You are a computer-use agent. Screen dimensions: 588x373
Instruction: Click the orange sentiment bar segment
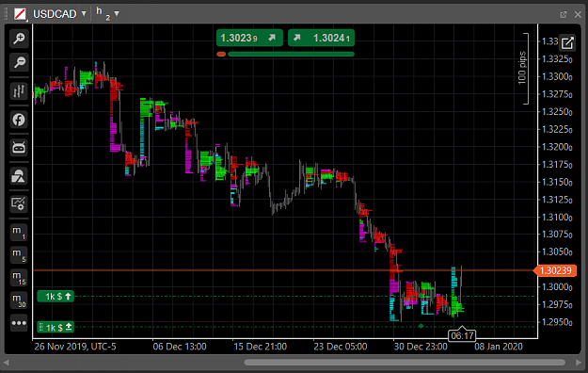pos(221,54)
